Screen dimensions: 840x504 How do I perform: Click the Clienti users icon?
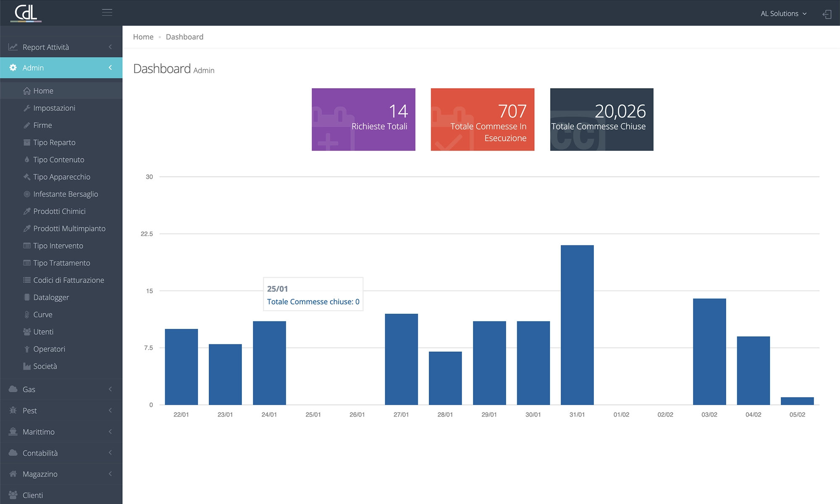13,495
